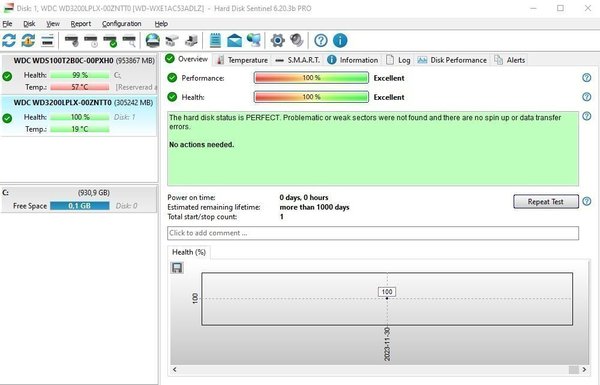The width and height of the screenshot is (600, 385).
Task: Click the 2023-11-30 date label
Action: [387, 344]
